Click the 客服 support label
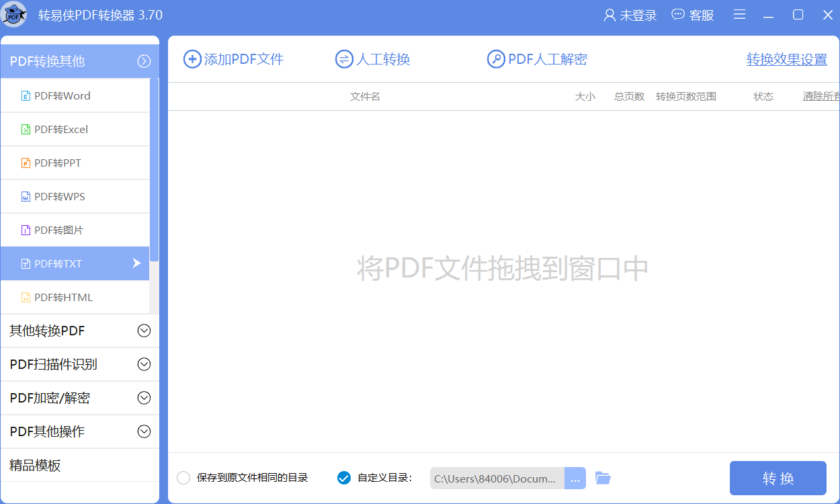Viewport: 840px width, 504px height. 702,15
